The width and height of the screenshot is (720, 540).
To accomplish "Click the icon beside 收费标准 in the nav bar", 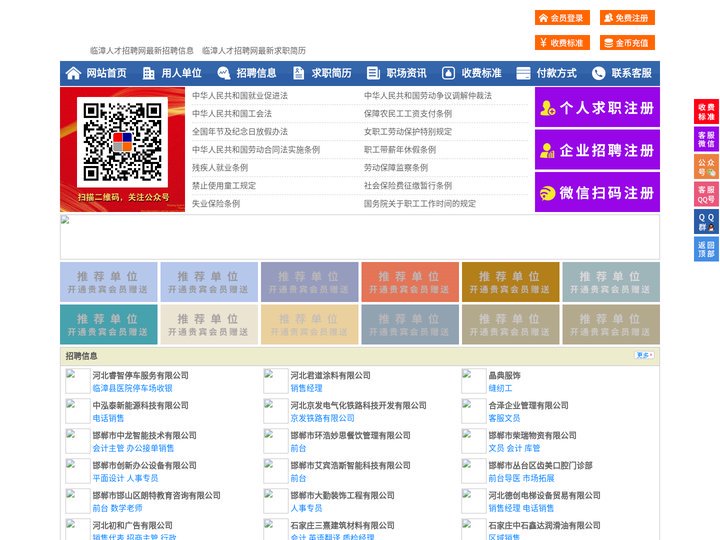I will coord(448,73).
